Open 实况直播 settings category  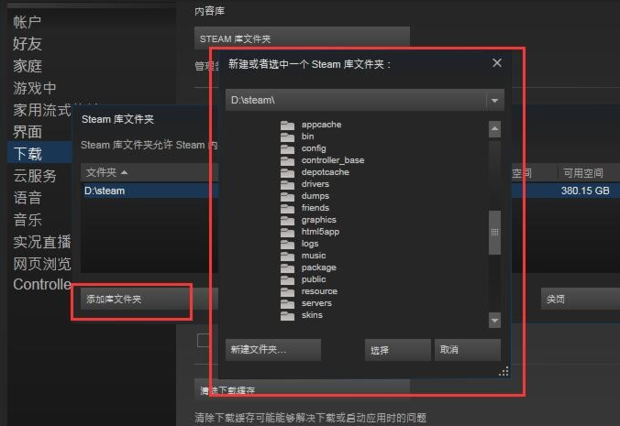pyautogui.click(x=42, y=242)
